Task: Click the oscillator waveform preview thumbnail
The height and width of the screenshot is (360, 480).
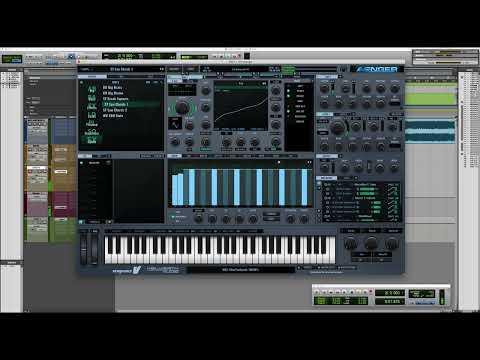Action: click(175, 124)
